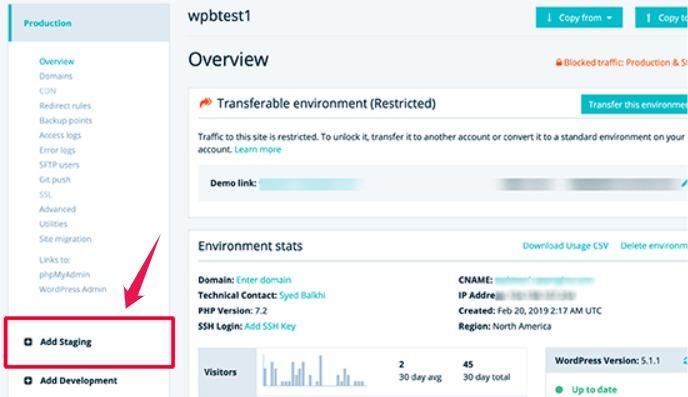Click the 30 day total value 45
The width and height of the screenshot is (688, 397).
click(468, 364)
